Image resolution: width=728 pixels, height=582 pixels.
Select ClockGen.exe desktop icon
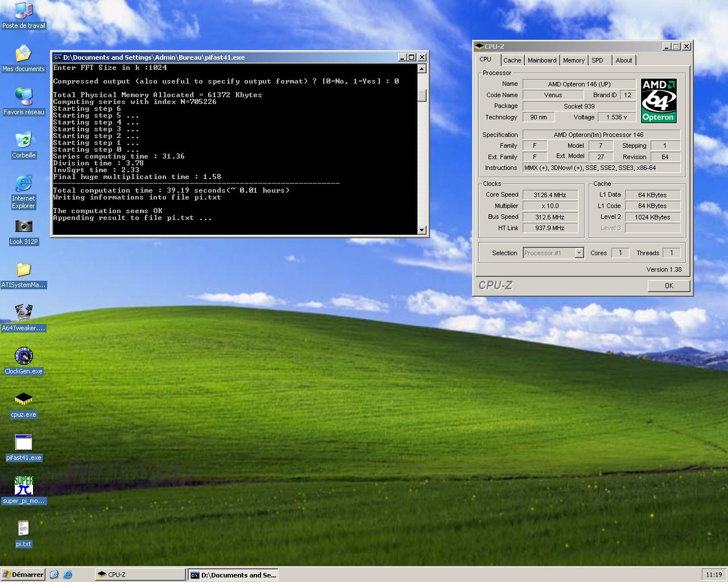(x=23, y=361)
